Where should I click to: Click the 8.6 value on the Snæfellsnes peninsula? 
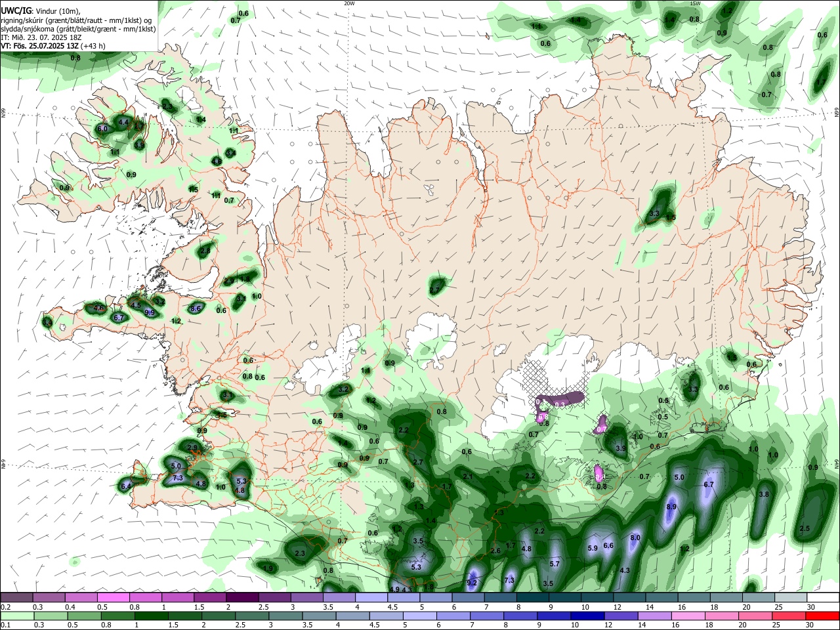196,308
